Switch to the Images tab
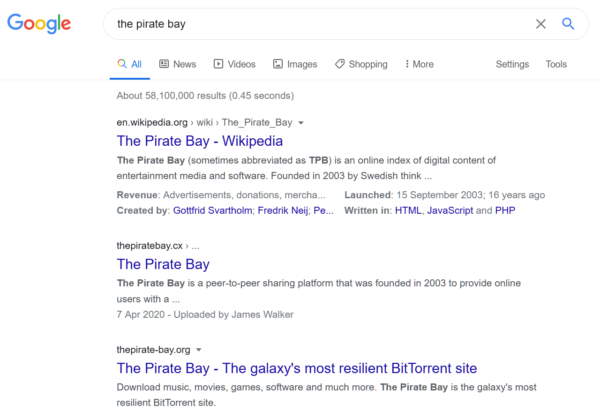 295,64
